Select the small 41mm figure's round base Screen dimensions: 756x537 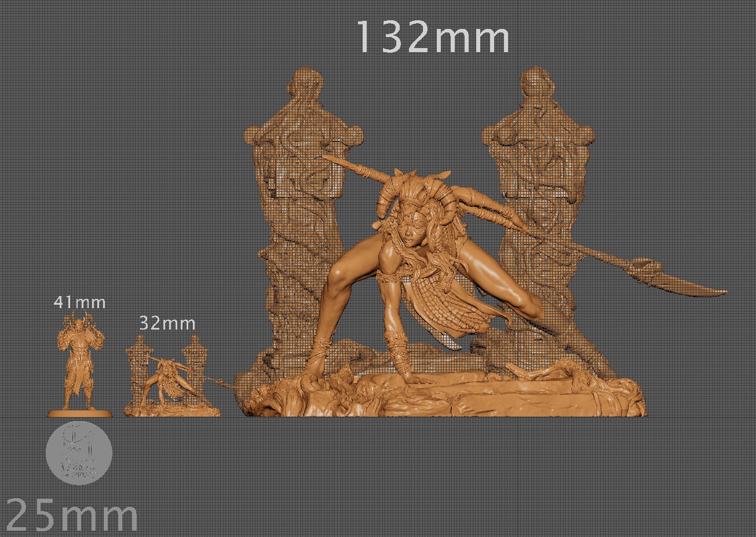click(x=79, y=413)
